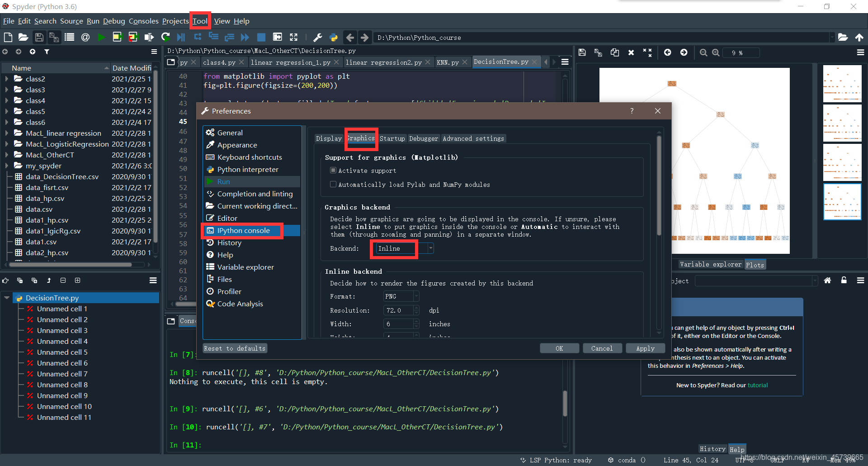
Task: Switch to the Variable explorer pane tab
Action: [711, 264]
